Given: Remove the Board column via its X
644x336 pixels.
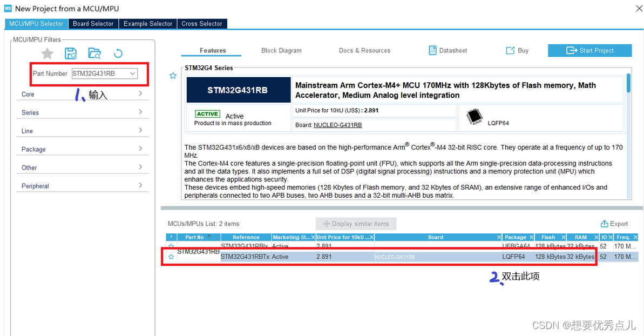Looking at the screenshot, I should click(x=499, y=238).
